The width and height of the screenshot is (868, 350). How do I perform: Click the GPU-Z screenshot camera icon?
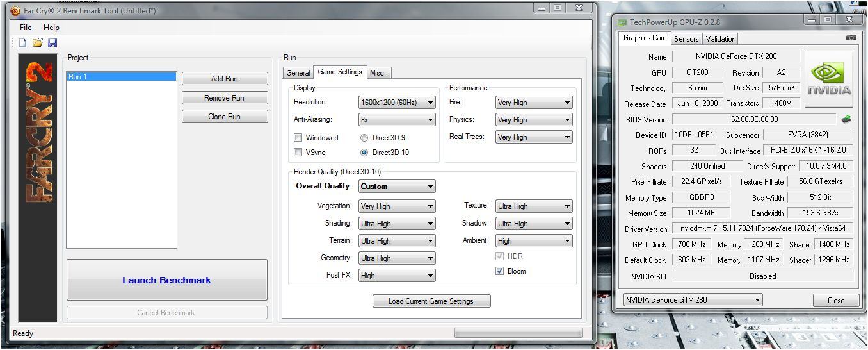pyautogui.click(x=851, y=38)
